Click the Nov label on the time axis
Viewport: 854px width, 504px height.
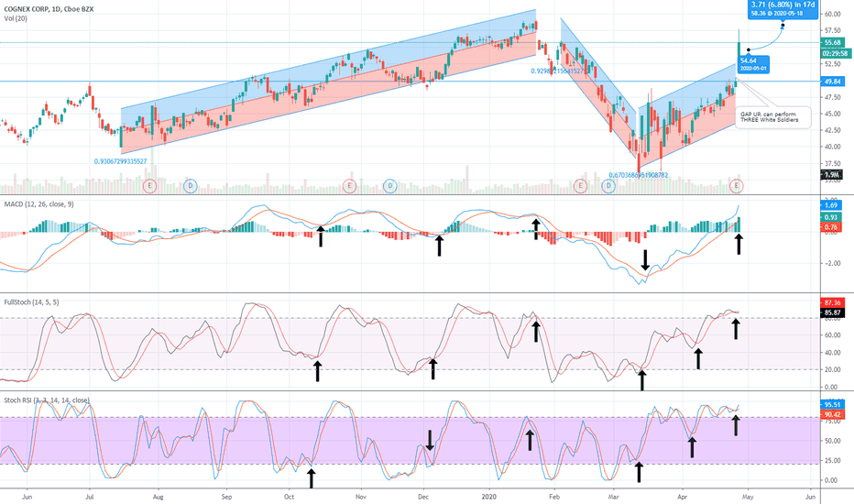(x=360, y=497)
